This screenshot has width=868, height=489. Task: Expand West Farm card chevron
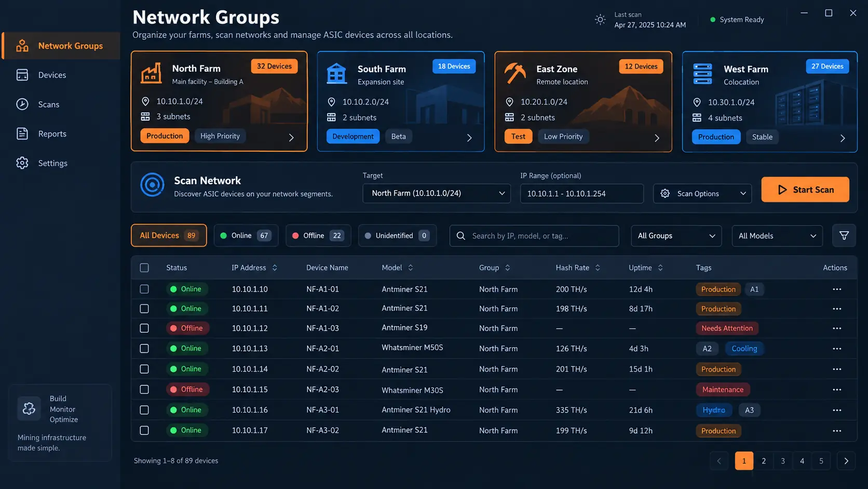(843, 138)
